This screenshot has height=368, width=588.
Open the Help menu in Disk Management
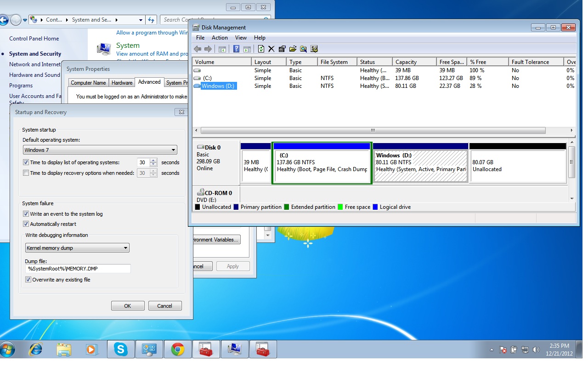tap(260, 38)
